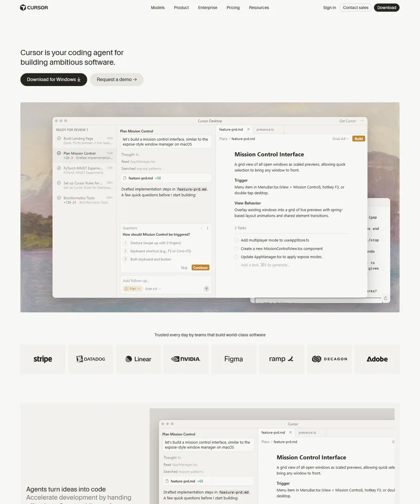The height and width of the screenshot is (504, 420).
Task: Click Download for Windows button
Action: point(54,79)
